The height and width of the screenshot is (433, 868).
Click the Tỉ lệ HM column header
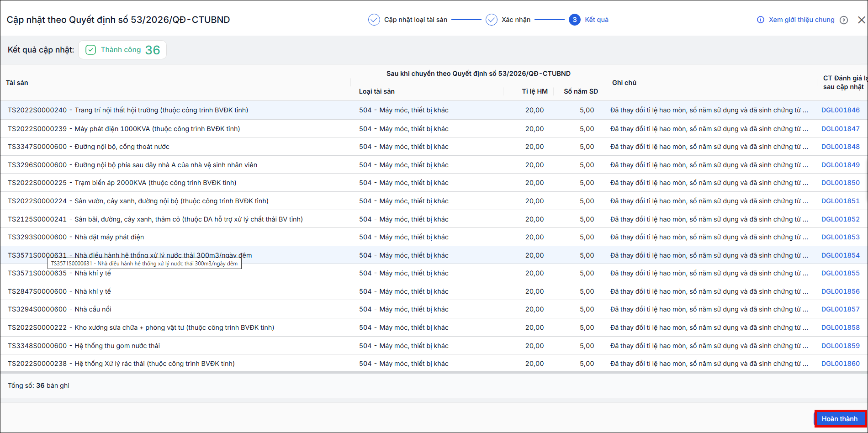click(x=535, y=91)
